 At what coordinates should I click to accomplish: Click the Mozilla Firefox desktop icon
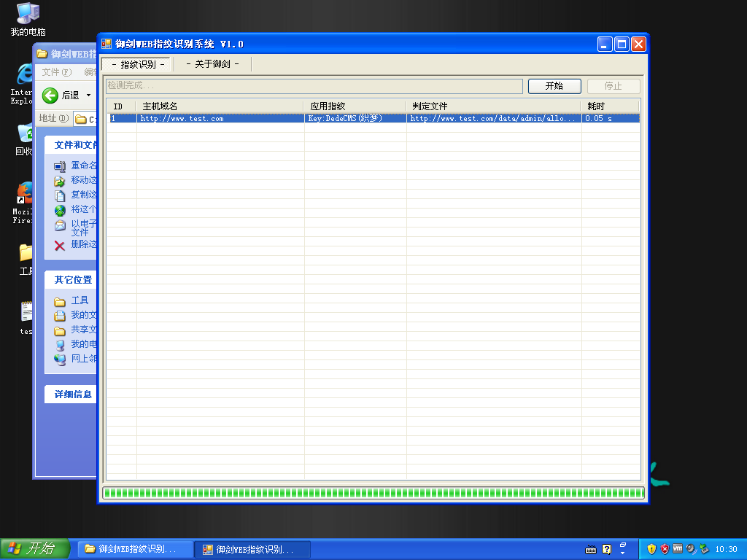click(24, 192)
